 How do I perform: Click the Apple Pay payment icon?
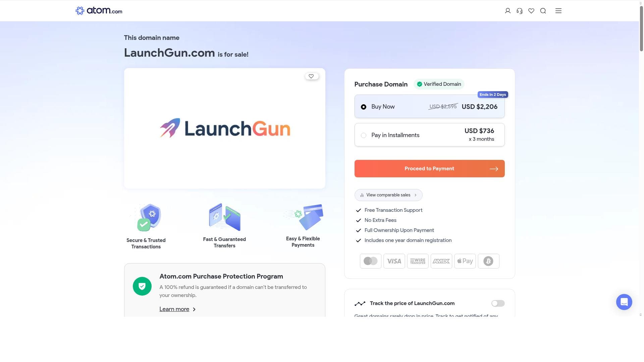(465, 261)
